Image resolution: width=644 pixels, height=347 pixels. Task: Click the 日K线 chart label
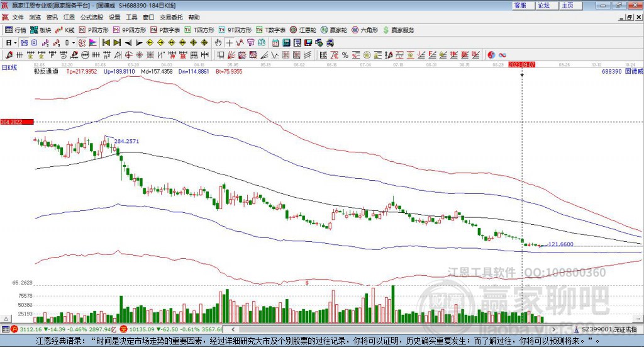coord(9,67)
